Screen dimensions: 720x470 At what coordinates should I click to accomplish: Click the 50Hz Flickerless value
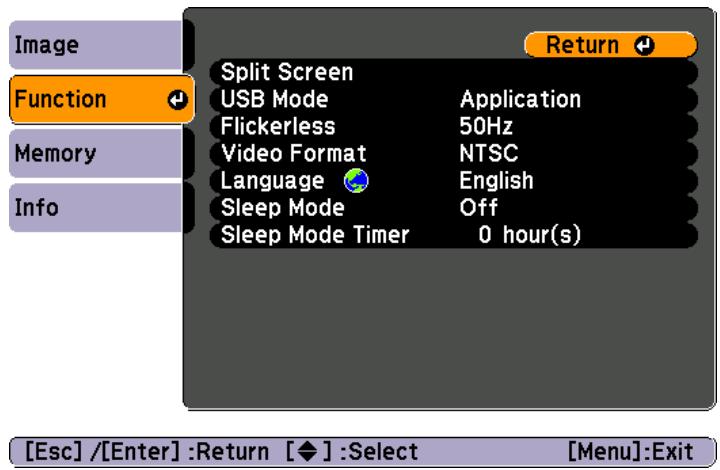coord(486,126)
